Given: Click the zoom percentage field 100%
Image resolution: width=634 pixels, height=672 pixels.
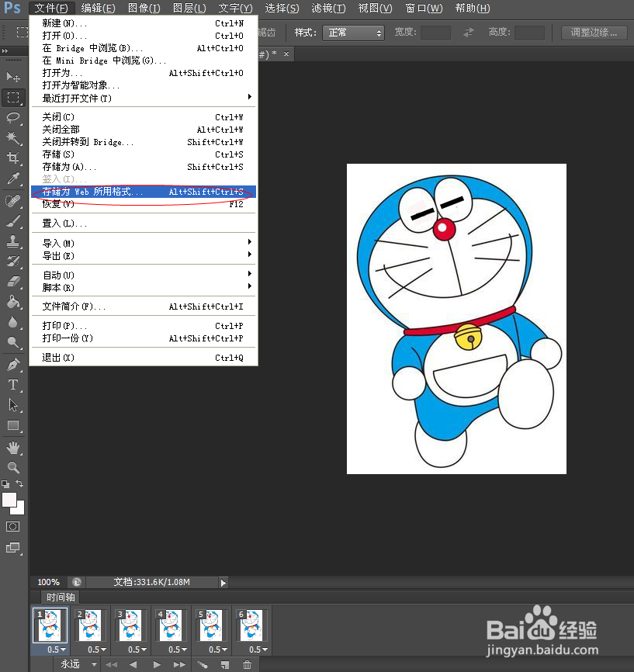Looking at the screenshot, I should coord(48,582).
